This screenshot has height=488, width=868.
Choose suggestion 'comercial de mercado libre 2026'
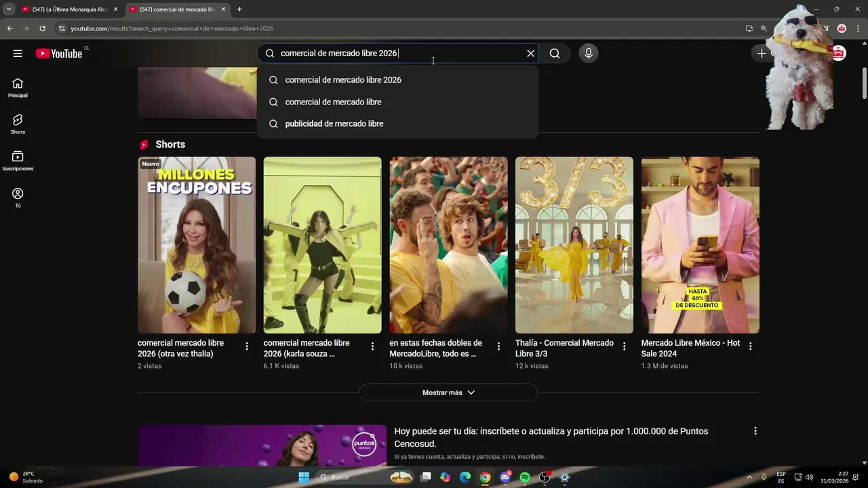pos(397,80)
